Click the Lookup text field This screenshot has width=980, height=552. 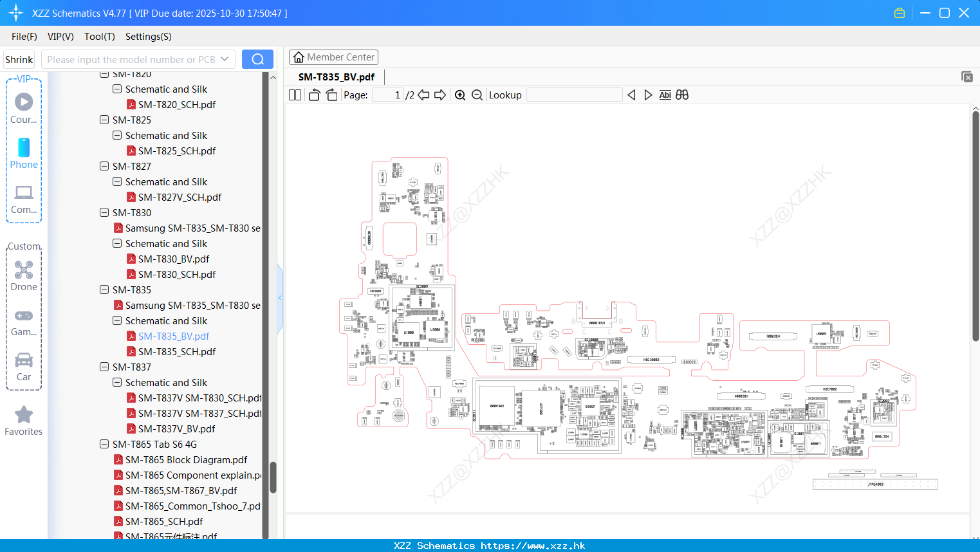point(575,95)
